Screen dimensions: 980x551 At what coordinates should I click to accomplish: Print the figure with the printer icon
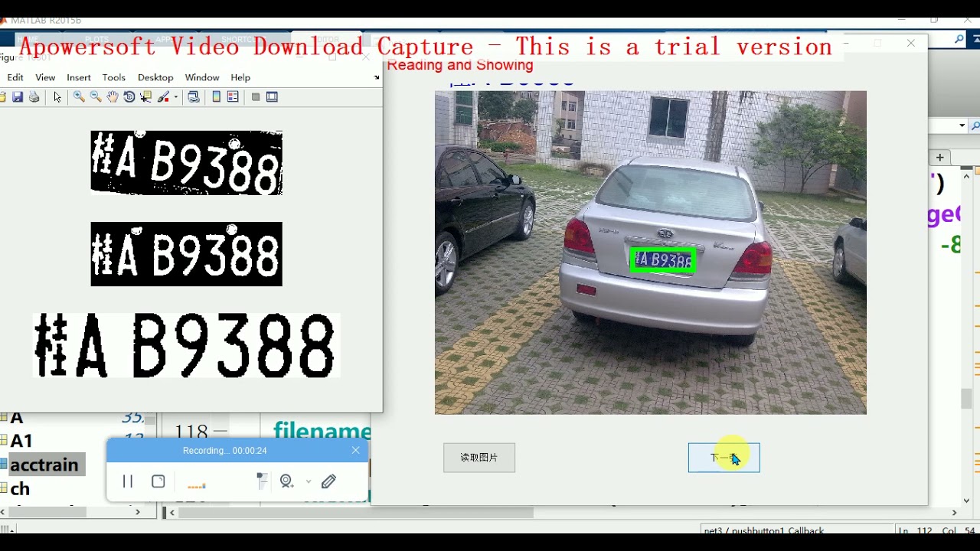point(34,97)
